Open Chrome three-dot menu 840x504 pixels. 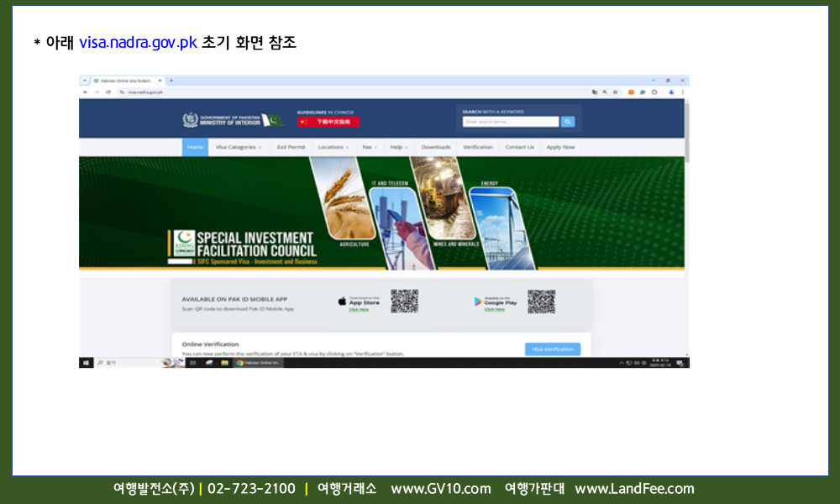coord(682,92)
